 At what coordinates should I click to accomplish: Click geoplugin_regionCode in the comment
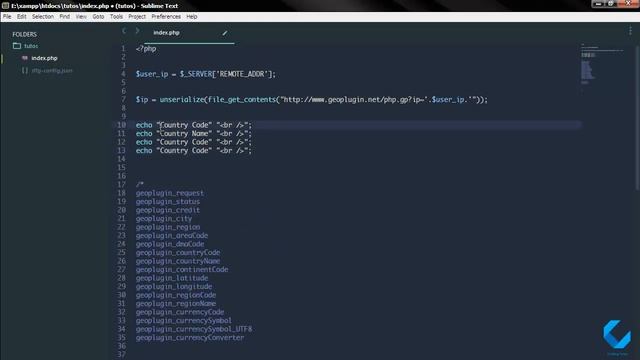pos(176,295)
